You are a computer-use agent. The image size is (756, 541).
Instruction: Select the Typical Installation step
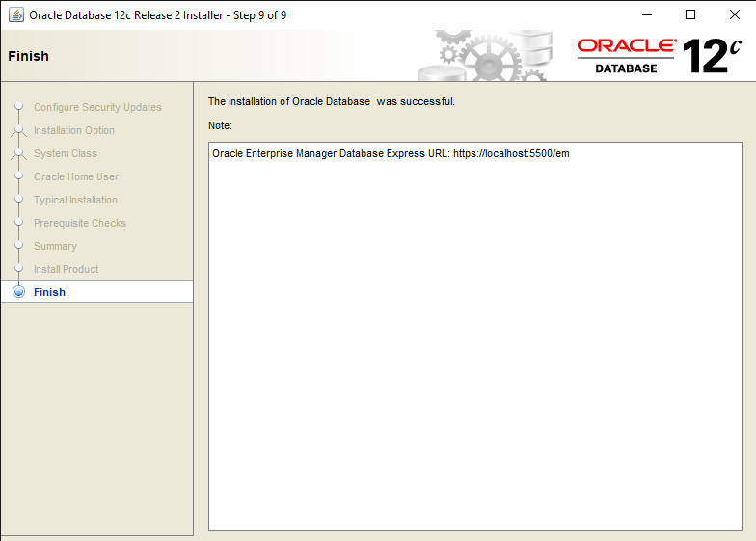[x=75, y=200]
